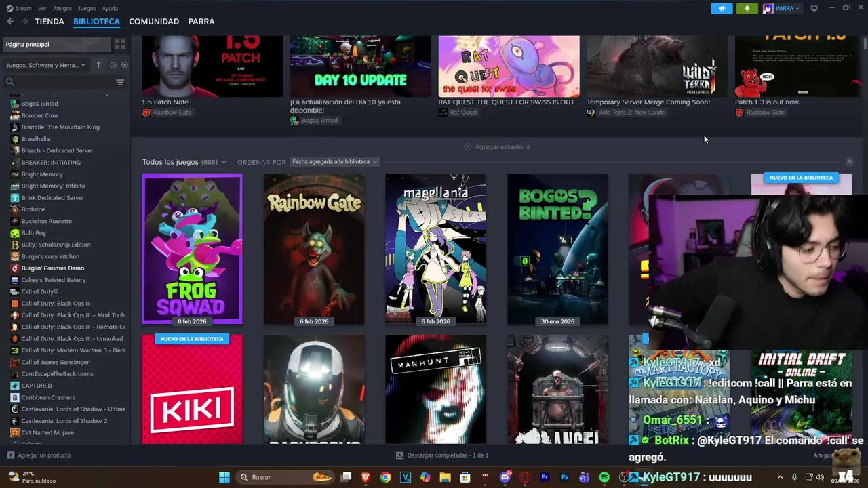Switch to collections grid view icon

[120, 44]
